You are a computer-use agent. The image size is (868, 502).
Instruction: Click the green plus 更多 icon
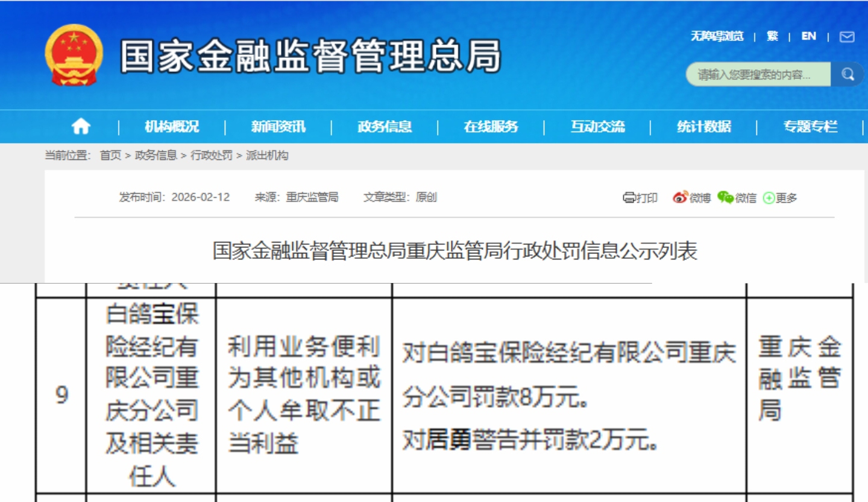[x=769, y=198]
